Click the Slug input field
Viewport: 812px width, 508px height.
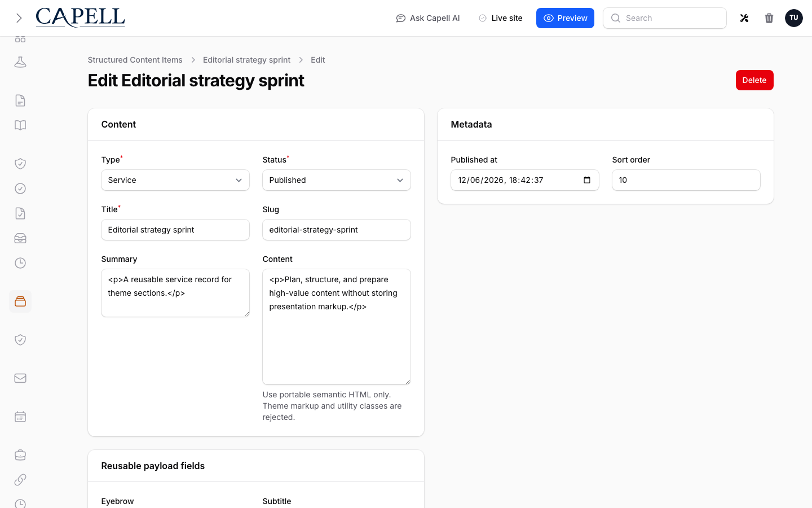click(x=337, y=230)
